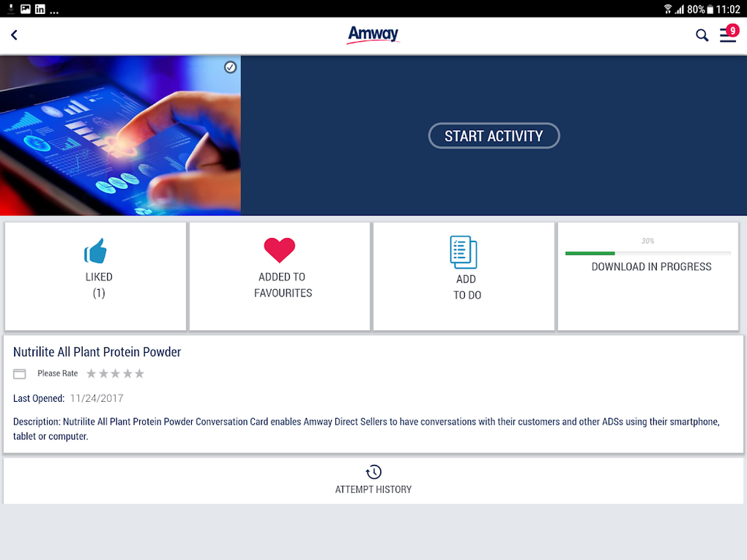Tap the Attempt History clock icon
The image size is (747, 560).
[x=373, y=472]
